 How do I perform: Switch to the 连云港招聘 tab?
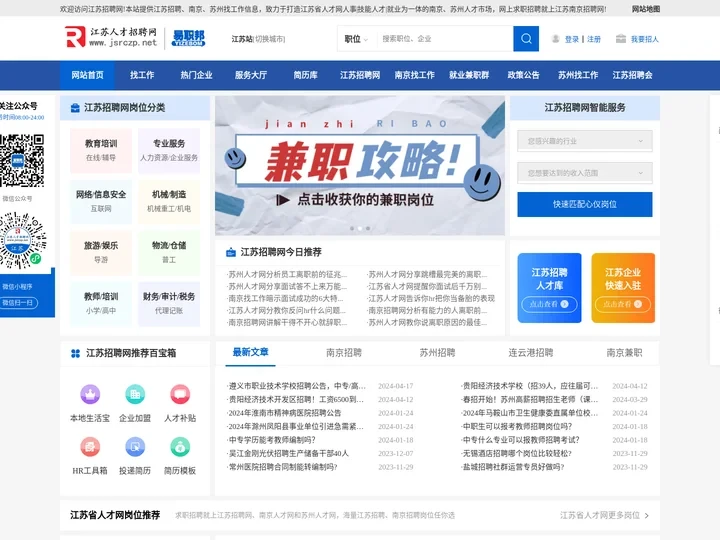point(530,353)
